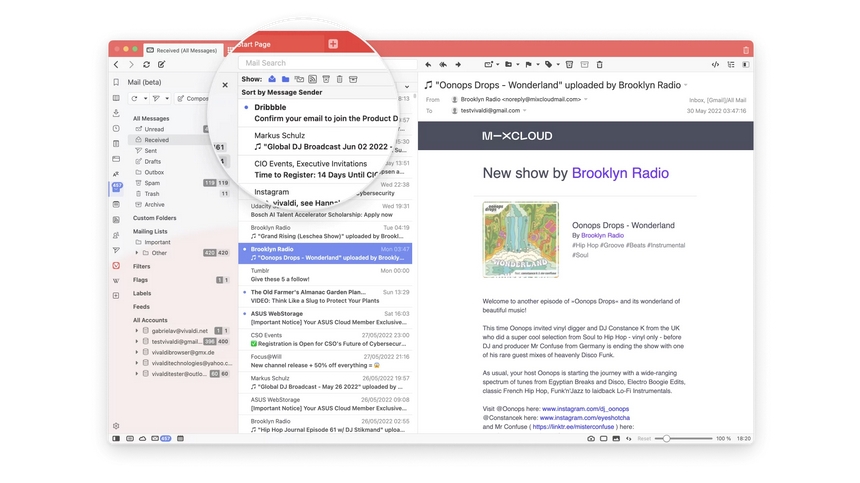
Task: Open page actions code icon in status bar
Action: (629, 439)
